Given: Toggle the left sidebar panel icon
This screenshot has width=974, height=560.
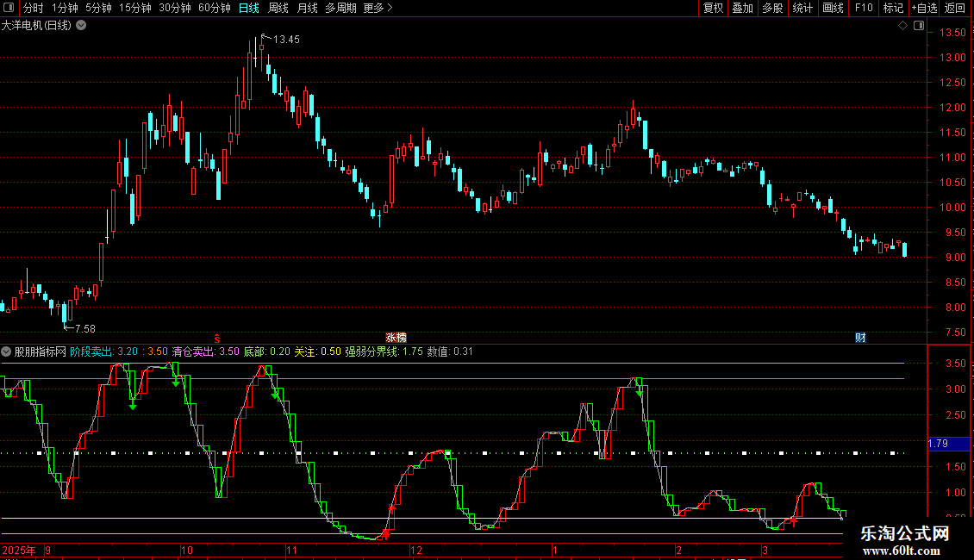Looking at the screenshot, I should [x=8, y=8].
